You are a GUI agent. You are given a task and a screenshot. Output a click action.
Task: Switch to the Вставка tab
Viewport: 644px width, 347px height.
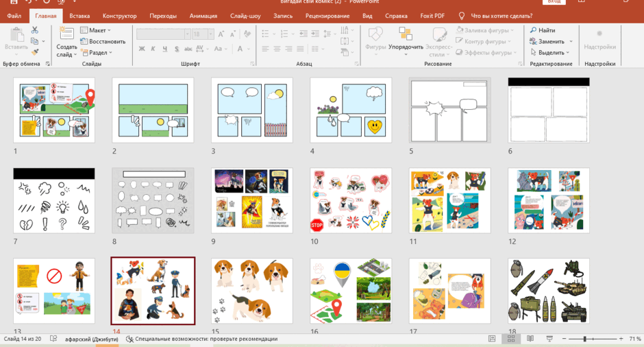79,16
